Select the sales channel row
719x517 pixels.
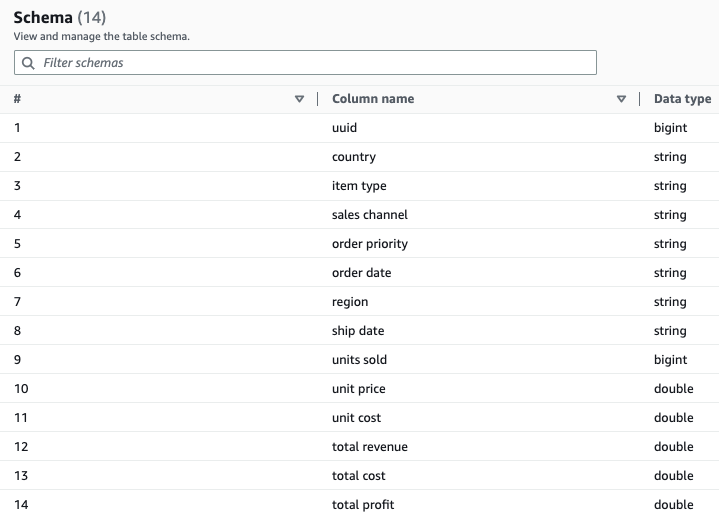click(x=360, y=215)
